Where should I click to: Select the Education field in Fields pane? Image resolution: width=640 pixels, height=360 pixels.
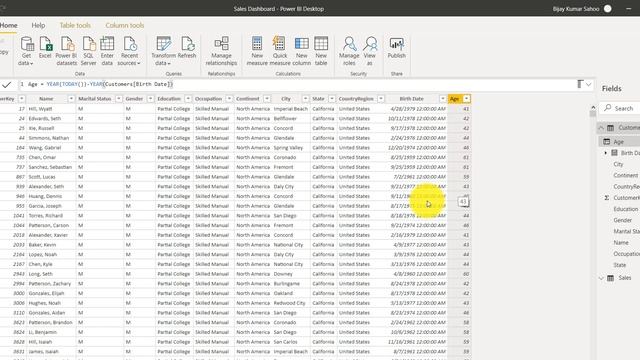tap(625, 209)
